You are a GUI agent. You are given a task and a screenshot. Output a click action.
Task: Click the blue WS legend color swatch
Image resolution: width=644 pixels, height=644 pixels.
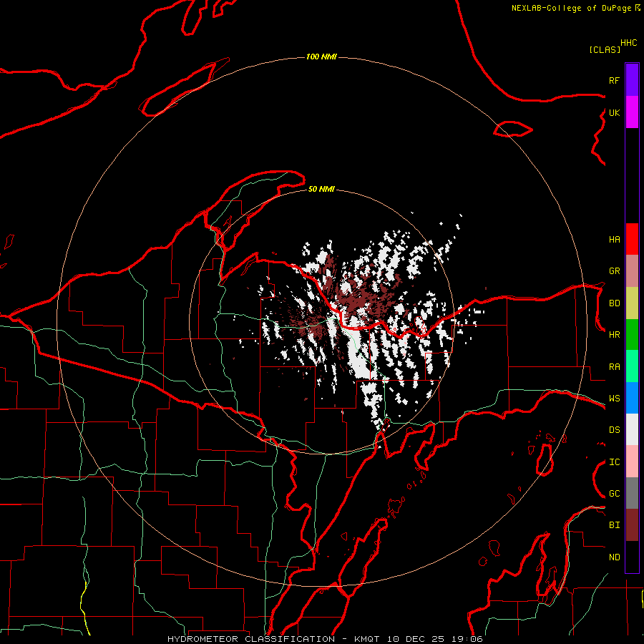(x=632, y=398)
